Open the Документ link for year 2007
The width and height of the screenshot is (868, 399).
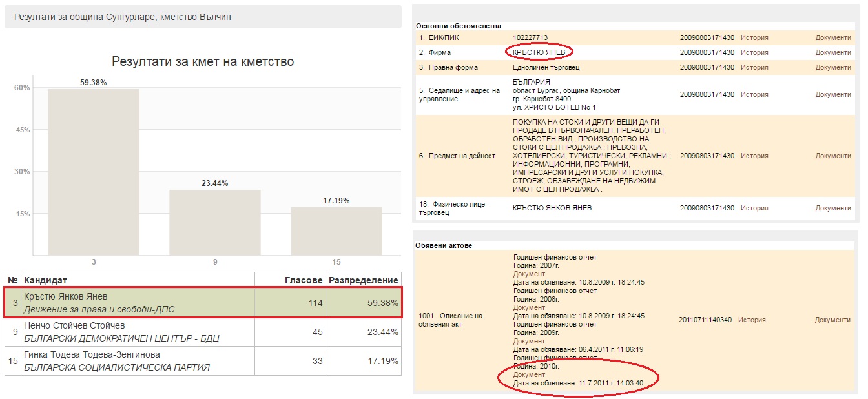[x=529, y=274]
